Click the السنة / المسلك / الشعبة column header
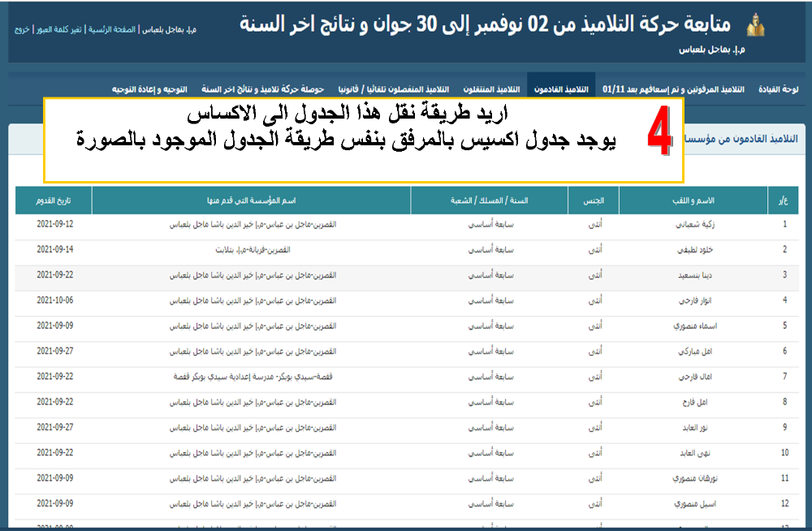The image size is (812, 531). pyautogui.click(x=490, y=201)
